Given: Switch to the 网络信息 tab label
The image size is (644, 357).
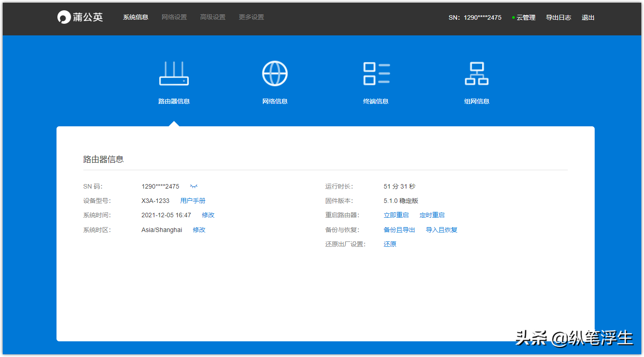Looking at the screenshot, I should tap(275, 101).
